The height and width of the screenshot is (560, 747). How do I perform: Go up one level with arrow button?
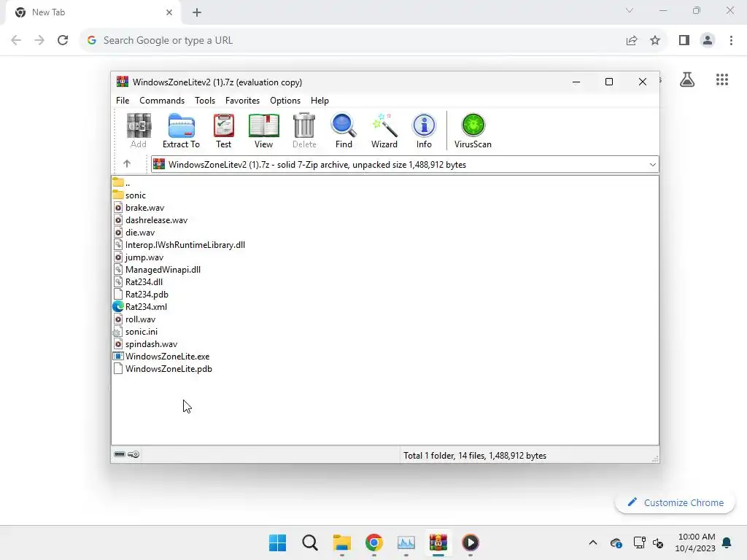127,164
